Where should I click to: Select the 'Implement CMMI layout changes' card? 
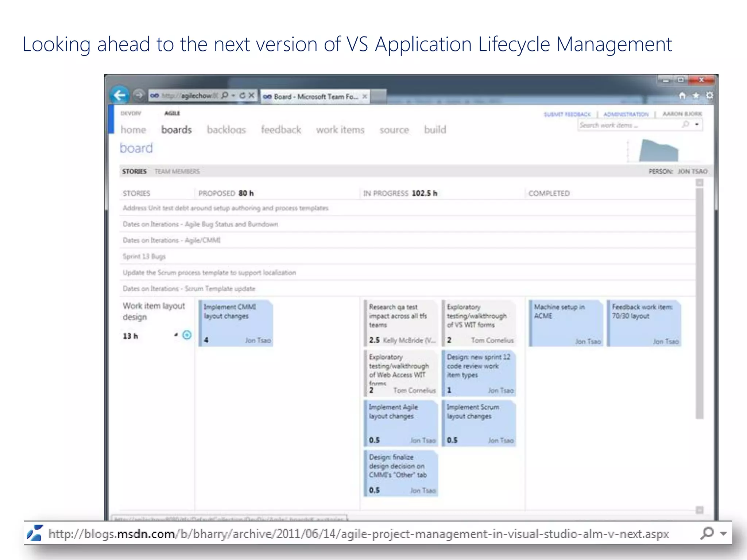(x=236, y=323)
